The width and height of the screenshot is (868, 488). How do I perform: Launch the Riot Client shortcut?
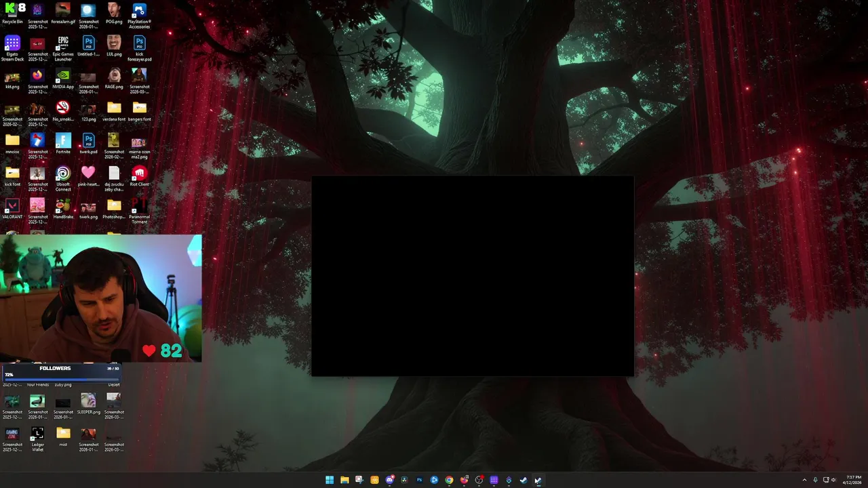[x=139, y=176]
